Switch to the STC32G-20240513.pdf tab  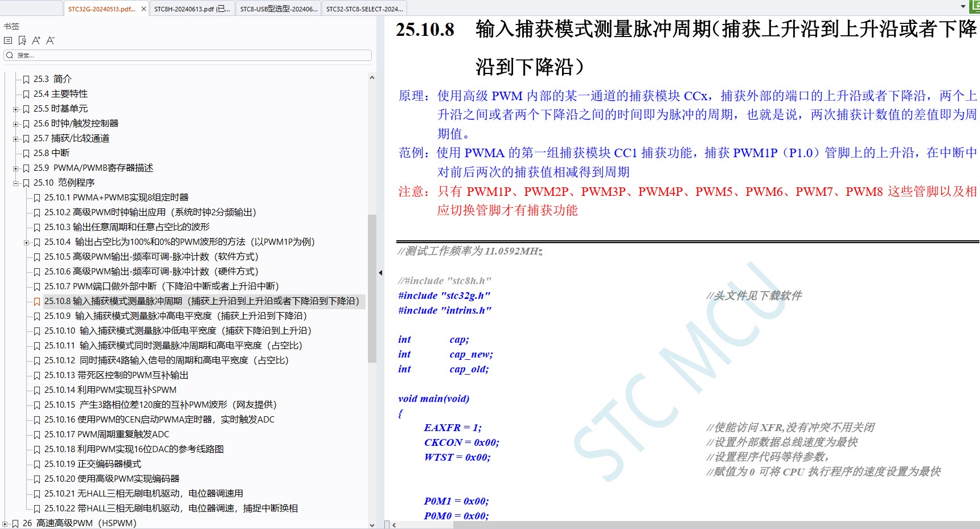(x=101, y=9)
